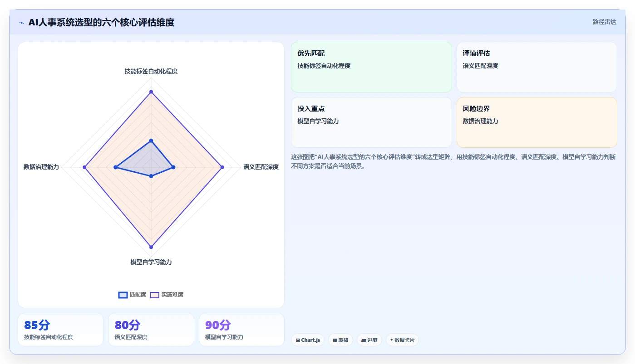
Task: Click the 实施难度 left data point
Action: point(84,167)
